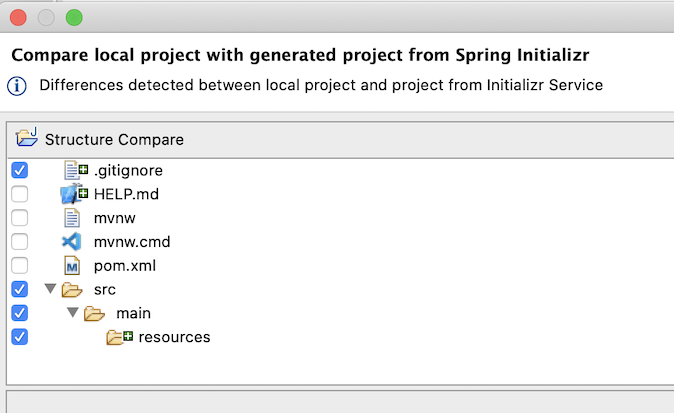Click the main folder icon
Viewport: 674px width, 413px height.
94,314
